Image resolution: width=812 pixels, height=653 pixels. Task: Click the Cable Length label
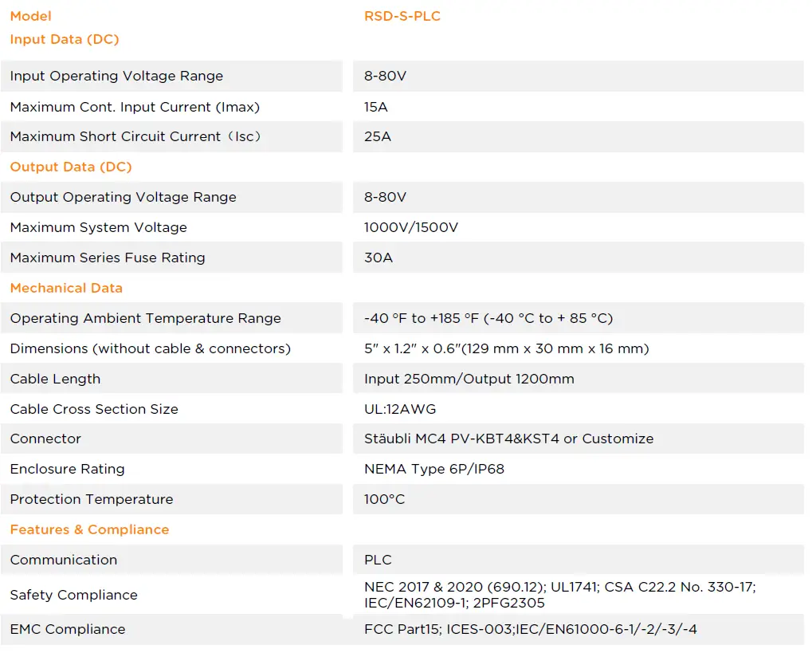coord(55,379)
